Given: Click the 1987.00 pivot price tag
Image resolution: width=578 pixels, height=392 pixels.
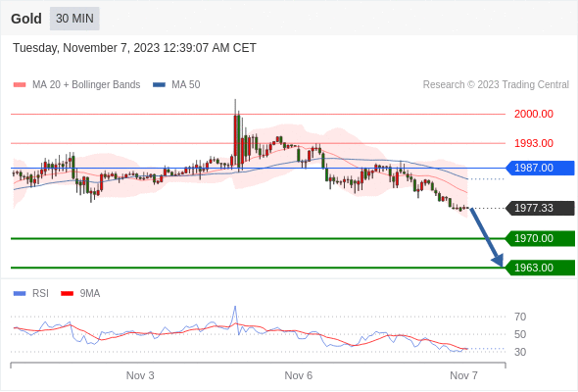Looking at the screenshot, I should 540,168.
